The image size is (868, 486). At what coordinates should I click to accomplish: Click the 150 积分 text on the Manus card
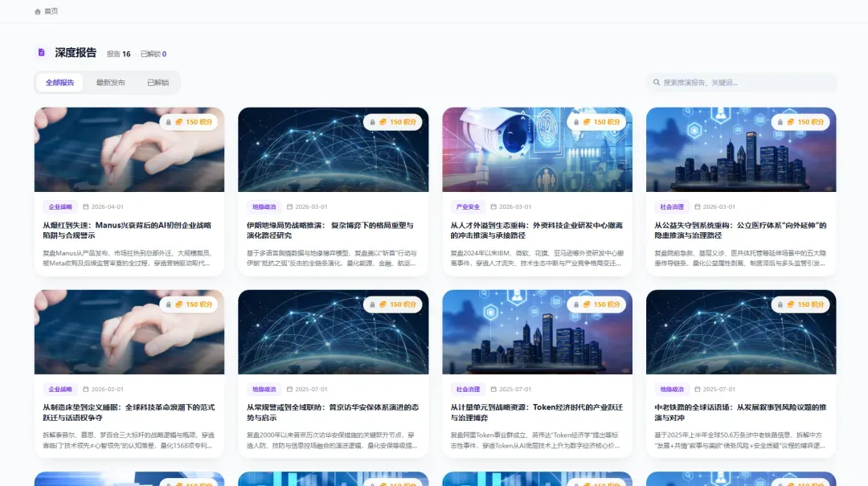[x=199, y=122]
